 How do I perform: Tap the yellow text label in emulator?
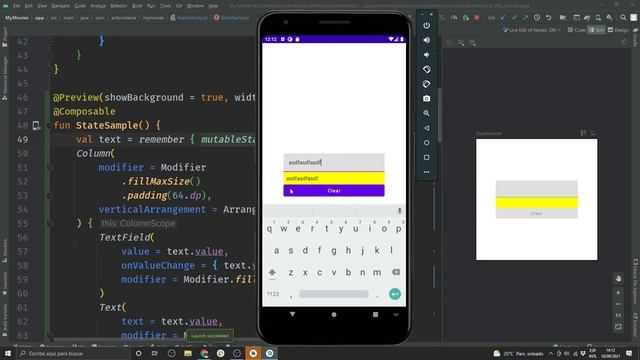tap(334, 178)
